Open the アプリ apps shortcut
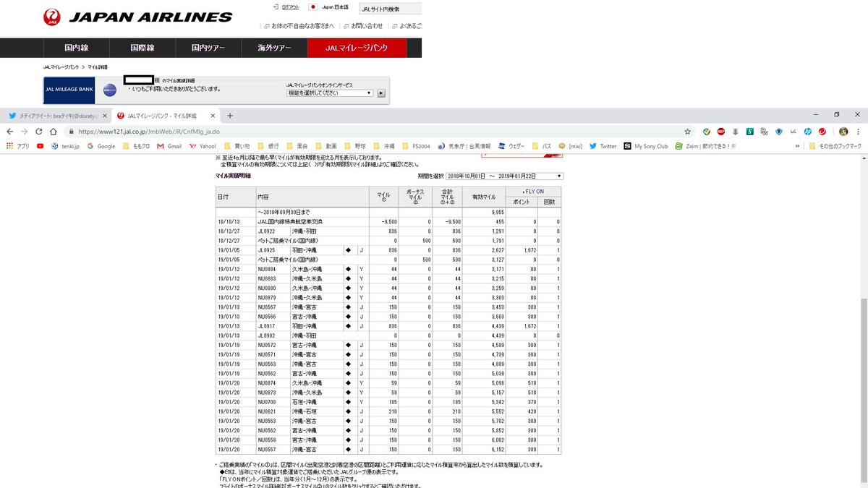 (x=17, y=146)
